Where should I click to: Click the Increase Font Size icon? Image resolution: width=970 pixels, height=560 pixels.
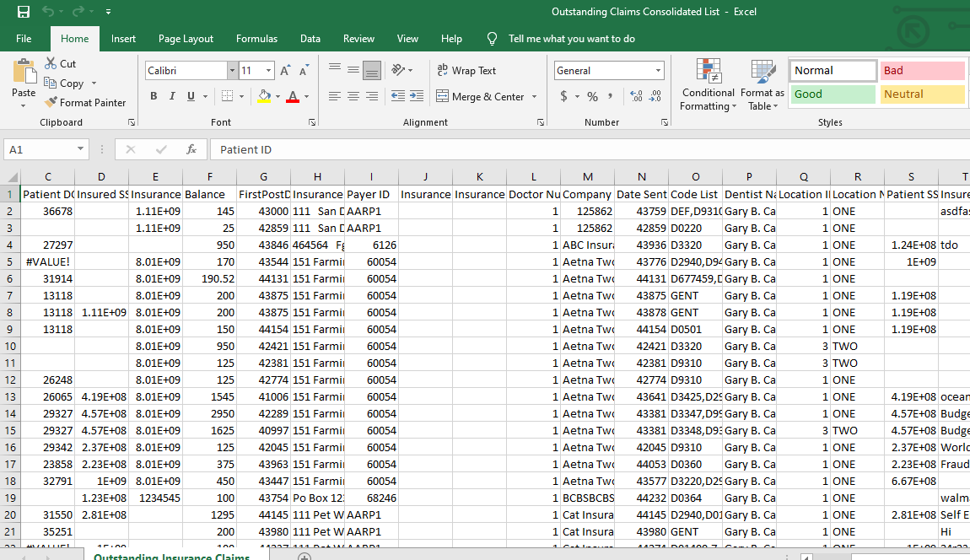pyautogui.click(x=285, y=71)
